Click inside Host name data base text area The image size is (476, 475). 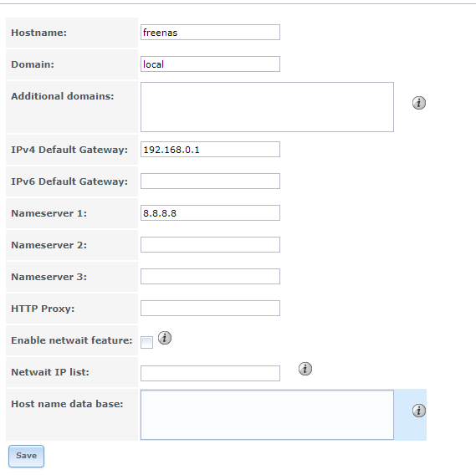[267, 415]
